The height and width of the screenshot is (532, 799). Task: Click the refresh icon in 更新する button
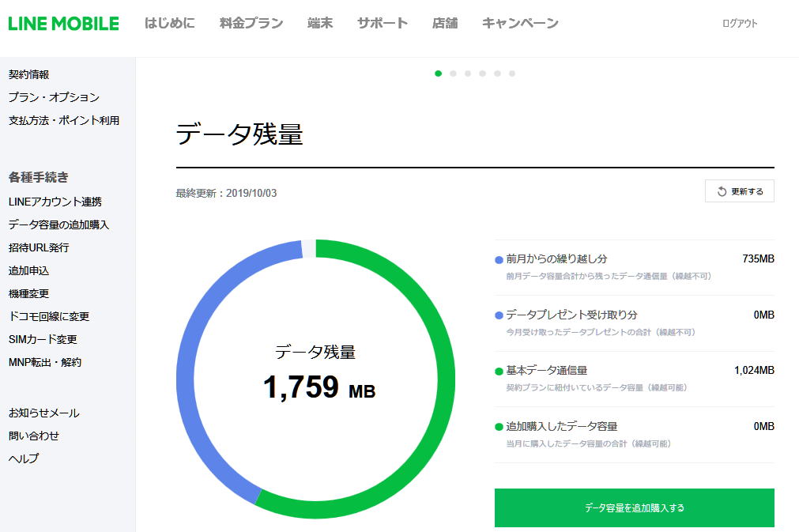click(x=722, y=191)
